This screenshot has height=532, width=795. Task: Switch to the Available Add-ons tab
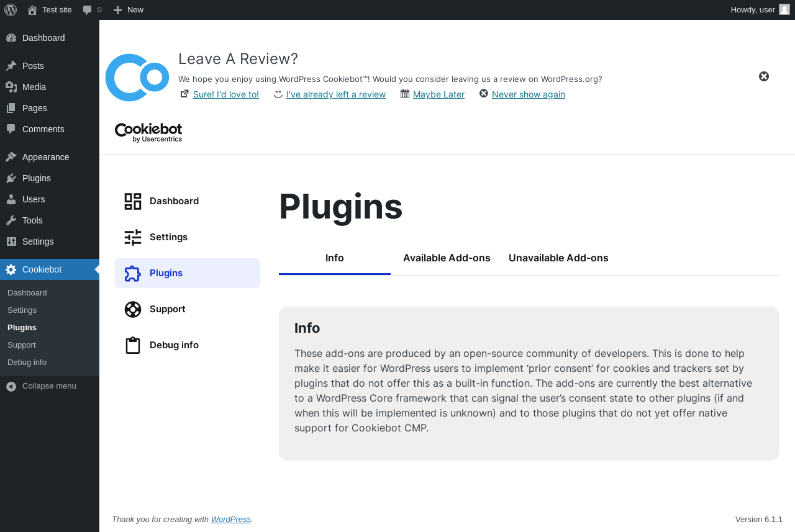447,258
